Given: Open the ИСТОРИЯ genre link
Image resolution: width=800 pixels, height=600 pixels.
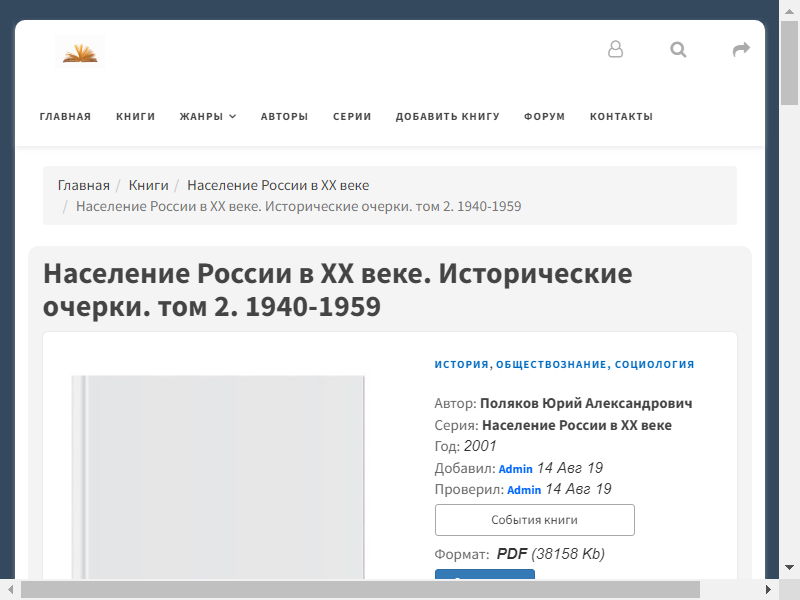Looking at the screenshot, I should coord(461,364).
